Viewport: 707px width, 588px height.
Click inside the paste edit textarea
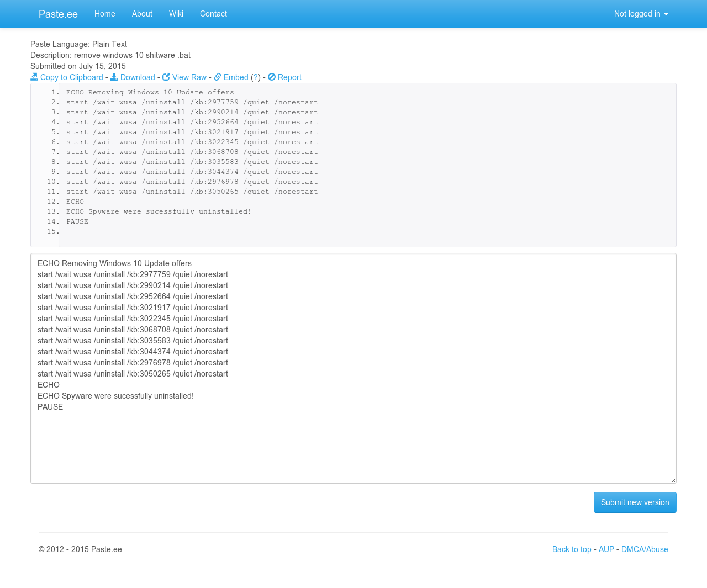tap(353, 368)
